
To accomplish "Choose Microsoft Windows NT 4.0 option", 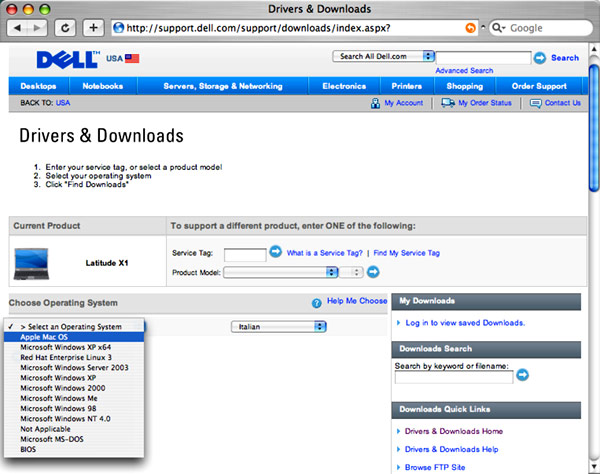I will point(74,419).
